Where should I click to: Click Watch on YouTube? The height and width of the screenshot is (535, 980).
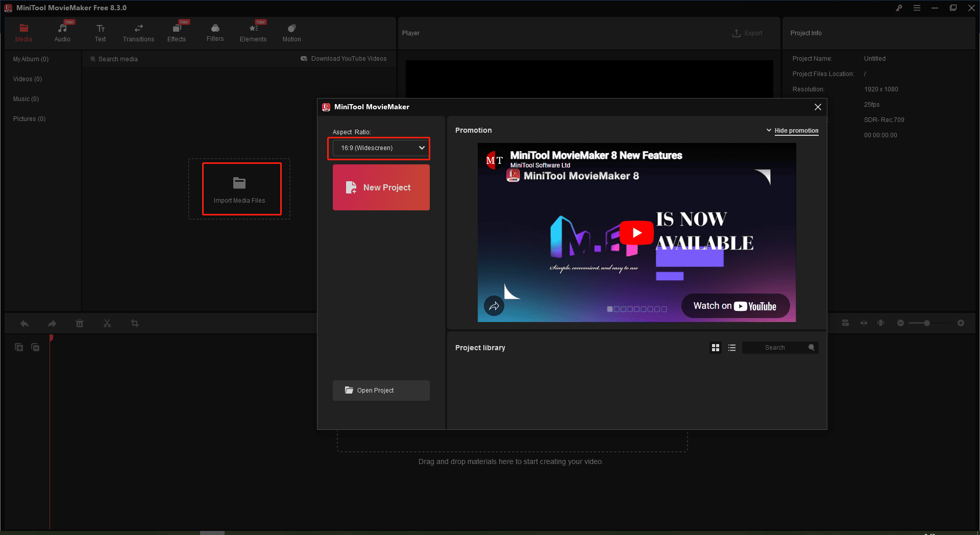tap(736, 306)
